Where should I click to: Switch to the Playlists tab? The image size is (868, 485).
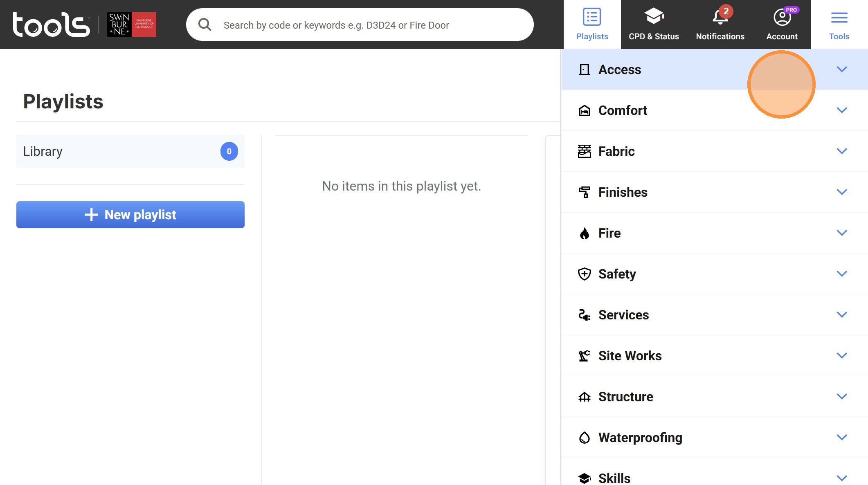click(592, 25)
